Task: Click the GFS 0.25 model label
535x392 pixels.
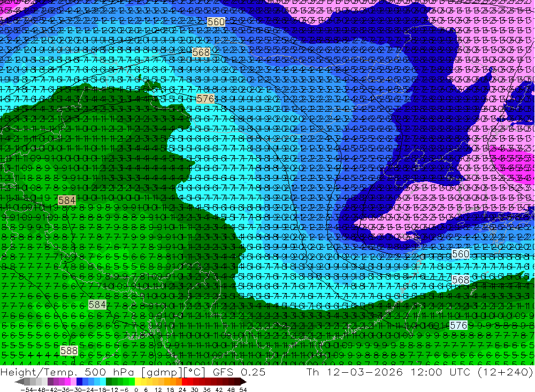Action: [239, 372]
